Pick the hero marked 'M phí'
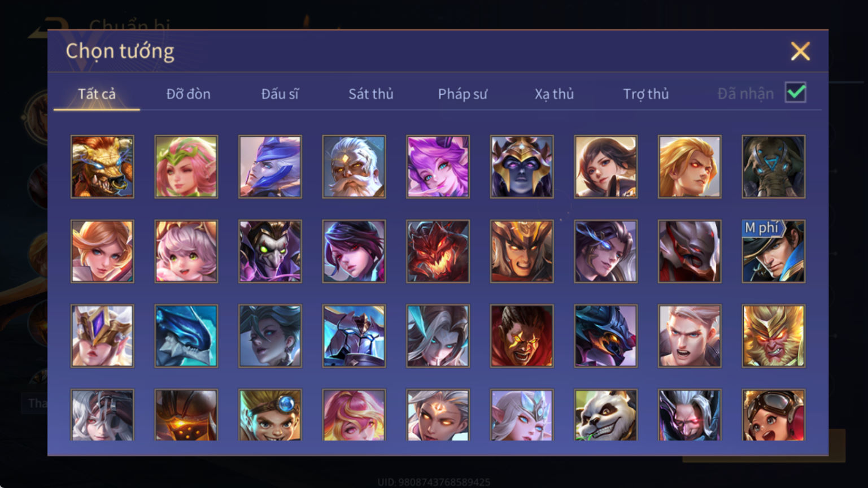This screenshot has width=868, height=488. click(774, 251)
